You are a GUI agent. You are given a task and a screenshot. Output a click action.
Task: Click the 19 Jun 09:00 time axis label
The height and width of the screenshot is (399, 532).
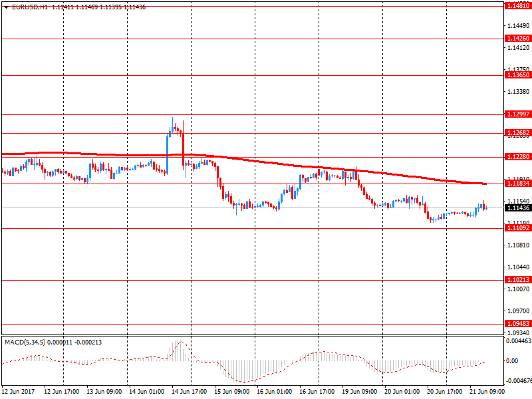click(x=360, y=392)
